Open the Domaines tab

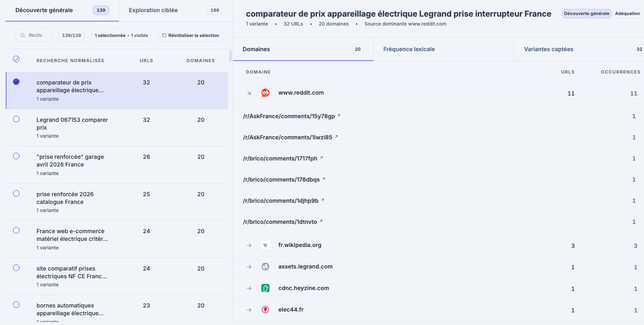[303, 49]
